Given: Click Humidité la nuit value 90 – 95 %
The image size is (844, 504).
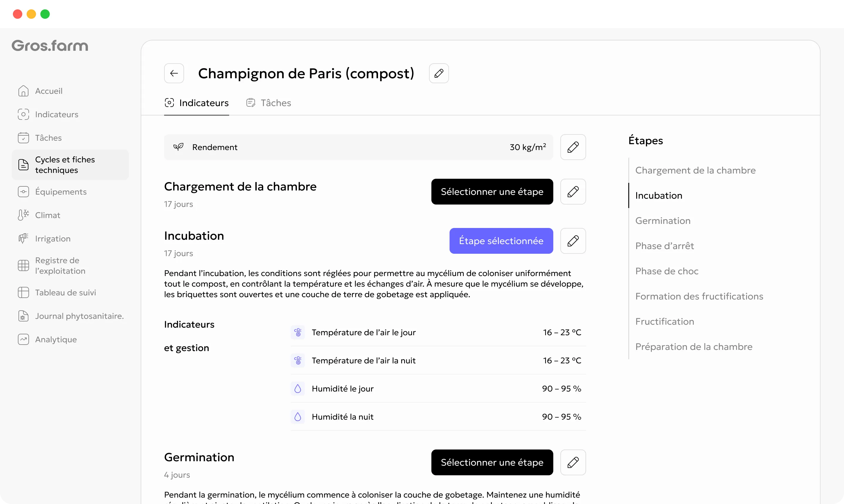Looking at the screenshot, I should point(562,417).
